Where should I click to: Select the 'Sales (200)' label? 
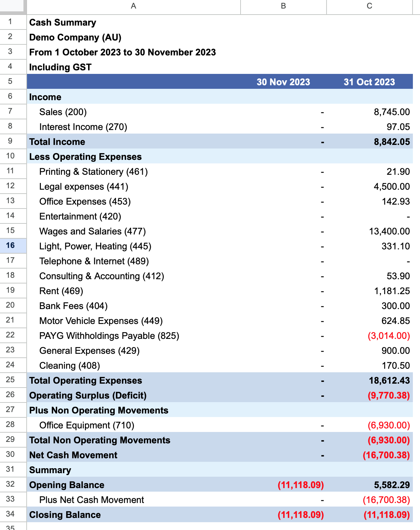63,112
